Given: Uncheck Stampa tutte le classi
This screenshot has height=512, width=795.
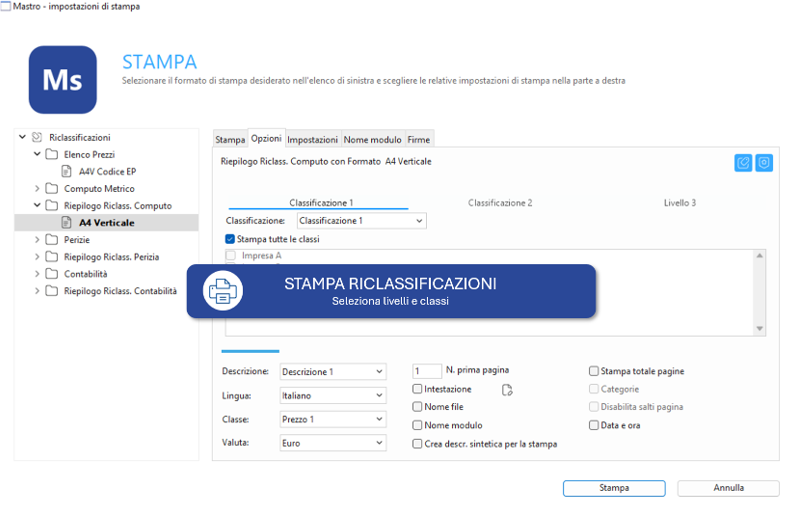Looking at the screenshot, I should 230,239.
